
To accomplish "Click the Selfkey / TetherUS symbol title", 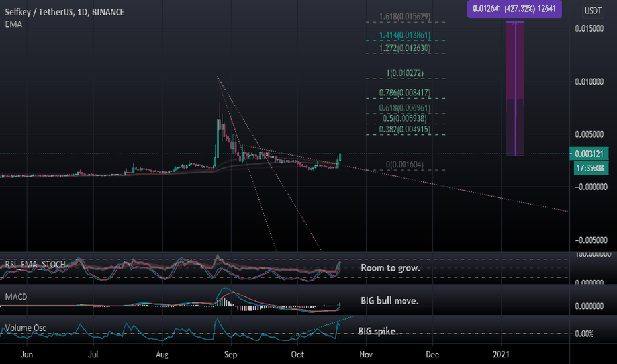I will [x=64, y=12].
